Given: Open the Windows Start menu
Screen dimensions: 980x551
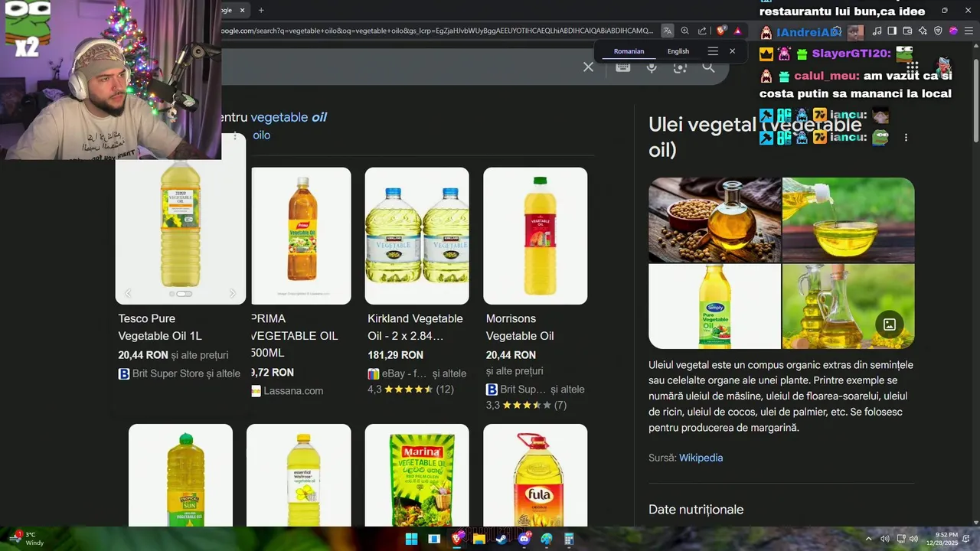Looking at the screenshot, I should (411, 539).
